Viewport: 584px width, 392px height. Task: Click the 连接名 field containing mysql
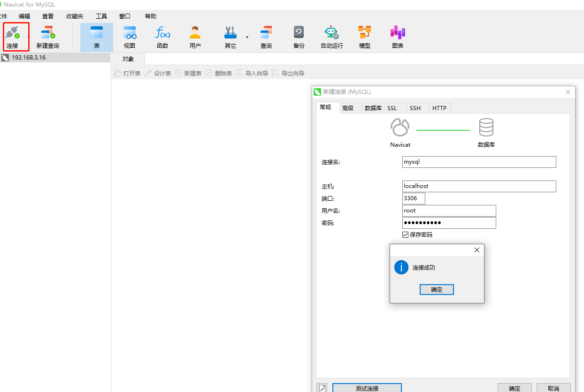pos(479,162)
